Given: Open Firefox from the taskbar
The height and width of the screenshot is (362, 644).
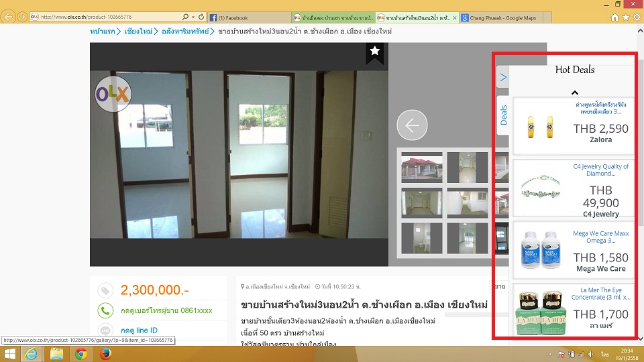Looking at the screenshot, I should 105,354.
